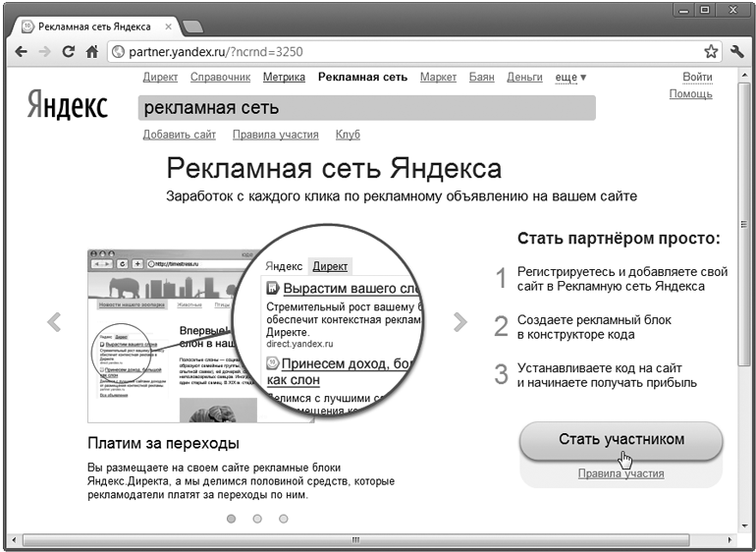Viewport: 756px width, 552px height.
Task: Select the first carousel dot
Action: point(231,518)
